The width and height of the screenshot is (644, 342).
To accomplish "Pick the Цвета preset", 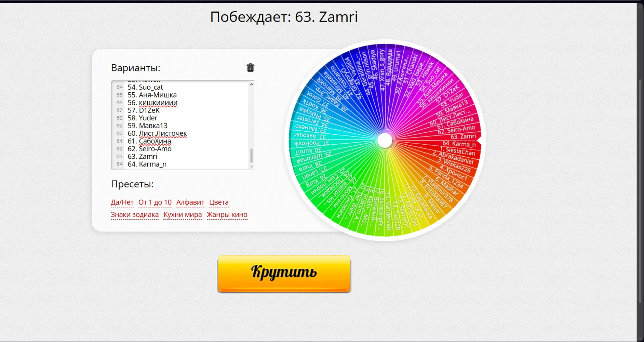I will [x=219, y=202].
